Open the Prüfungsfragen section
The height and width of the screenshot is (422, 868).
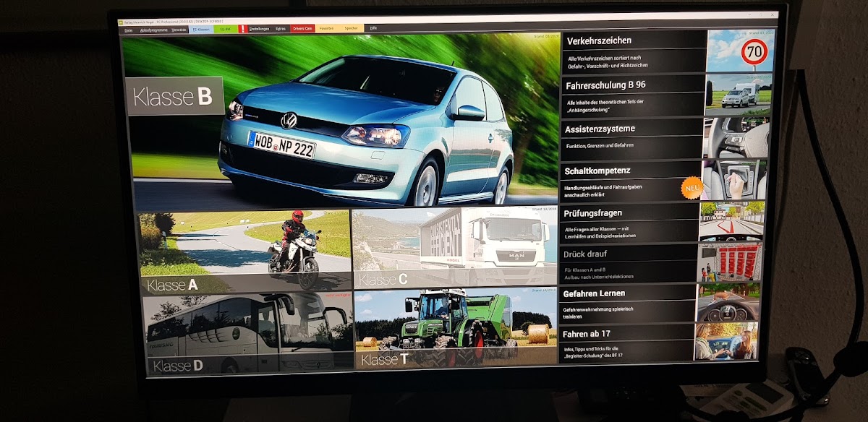point(629,221)
